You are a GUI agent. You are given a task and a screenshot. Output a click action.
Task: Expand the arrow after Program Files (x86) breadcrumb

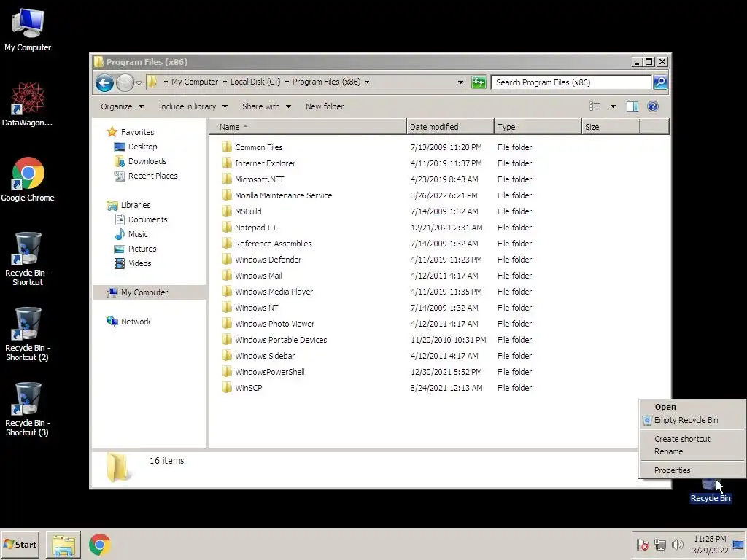click(x=367, y=82)
